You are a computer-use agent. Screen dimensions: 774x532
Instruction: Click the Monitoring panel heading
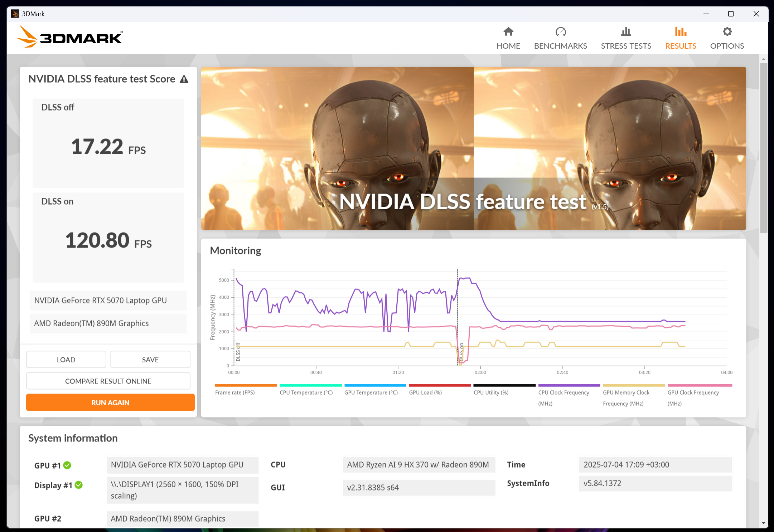[x=235, y=251]
